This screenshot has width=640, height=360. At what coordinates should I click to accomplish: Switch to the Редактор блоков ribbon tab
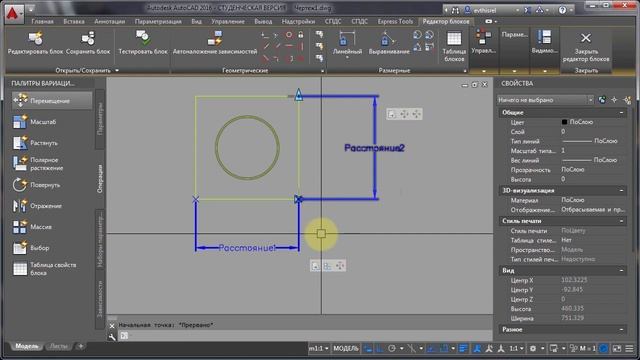coord(446,21)
